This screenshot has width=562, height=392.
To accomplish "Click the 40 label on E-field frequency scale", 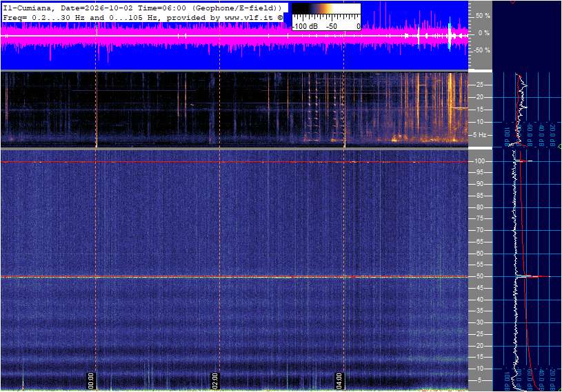I will tap(479, 300).
